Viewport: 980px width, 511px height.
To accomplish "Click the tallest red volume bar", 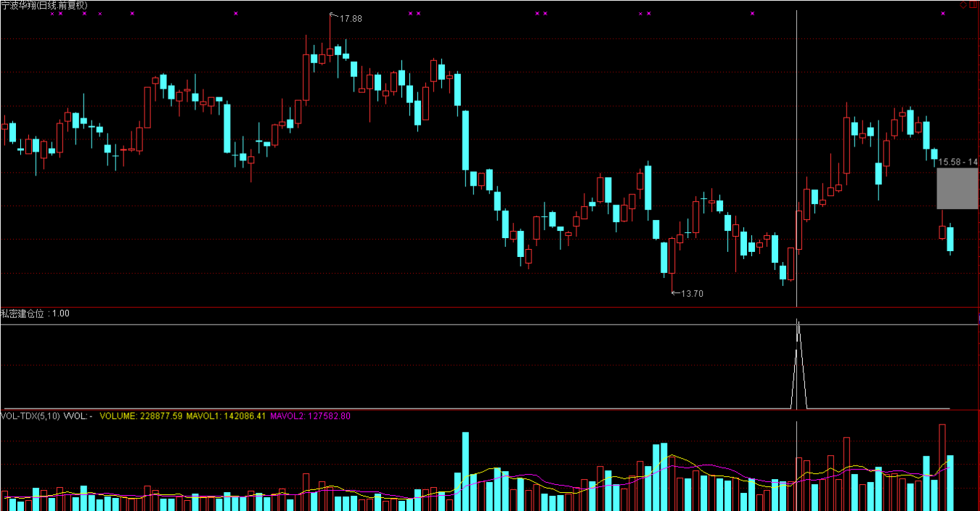I will [942, 467].
